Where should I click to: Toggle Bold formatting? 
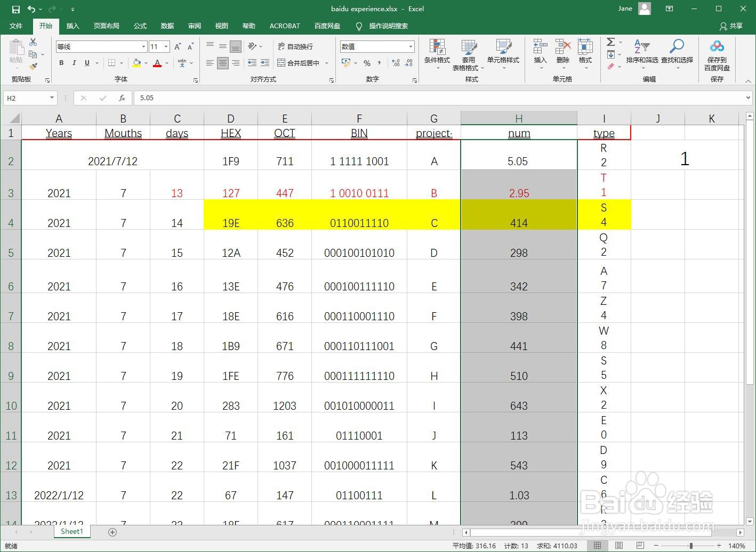click(x=61, y=63)
